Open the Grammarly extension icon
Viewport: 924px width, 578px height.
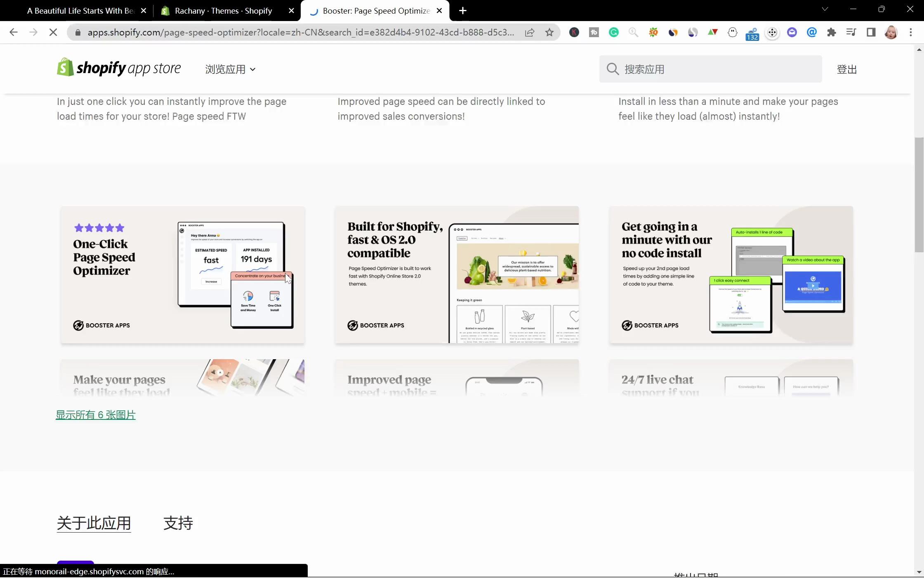tap(613, 32)
